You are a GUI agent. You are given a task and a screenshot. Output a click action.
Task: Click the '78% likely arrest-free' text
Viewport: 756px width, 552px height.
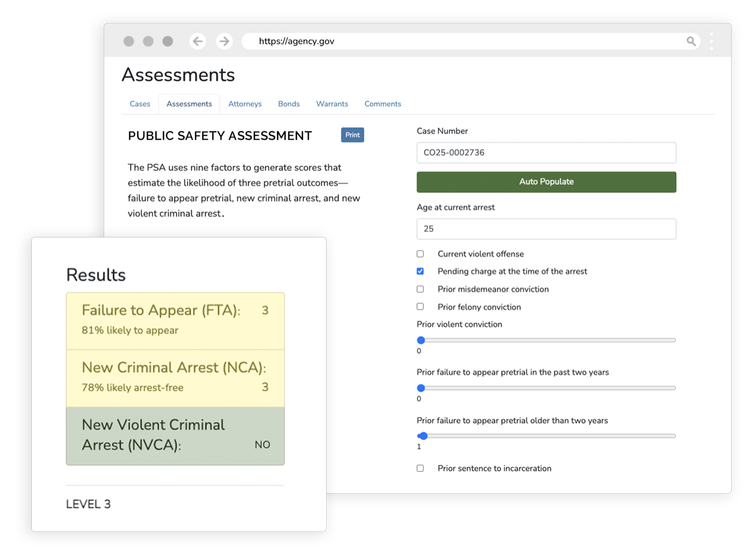pos(132,387)
